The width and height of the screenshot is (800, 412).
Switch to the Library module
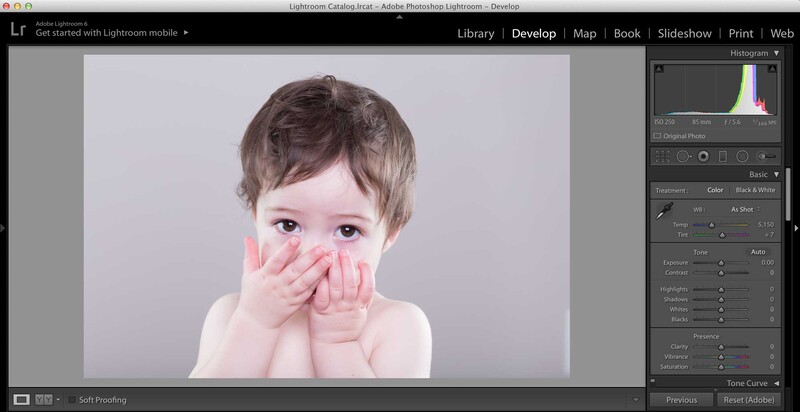point(476,34)
